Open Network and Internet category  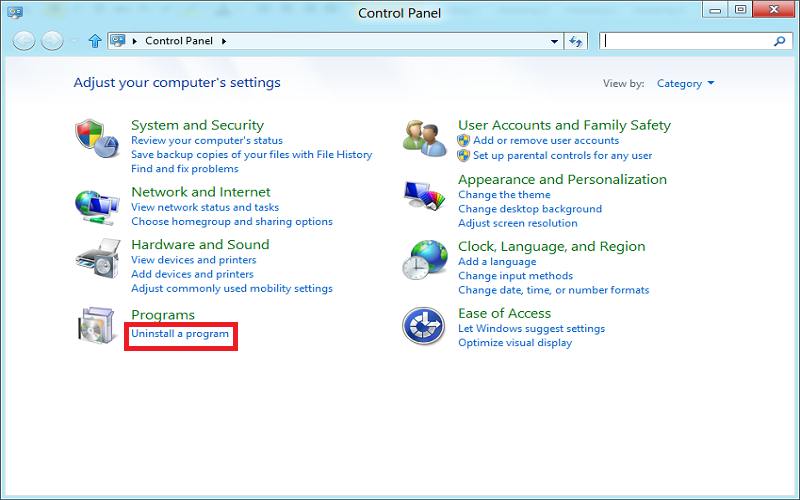coord(201,192)
